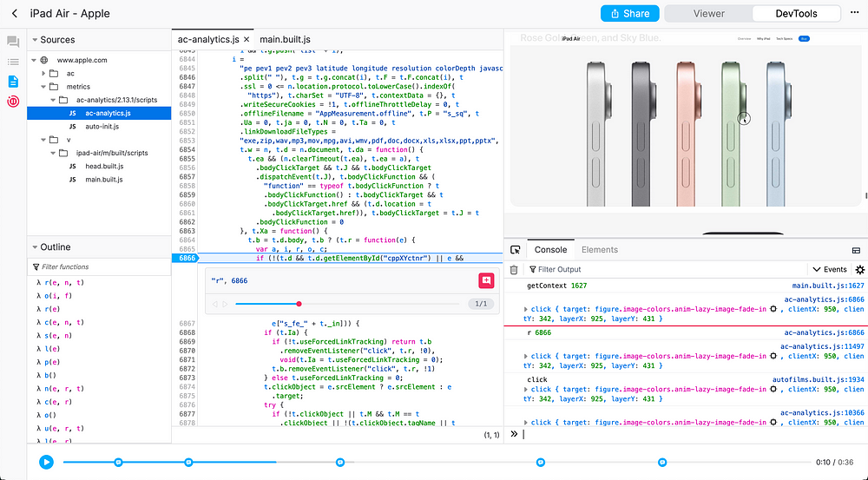Image resolution: width=868 pixels, height=480 pixels.
Task: Clear console output with trash icon
Action: point(514,270)
